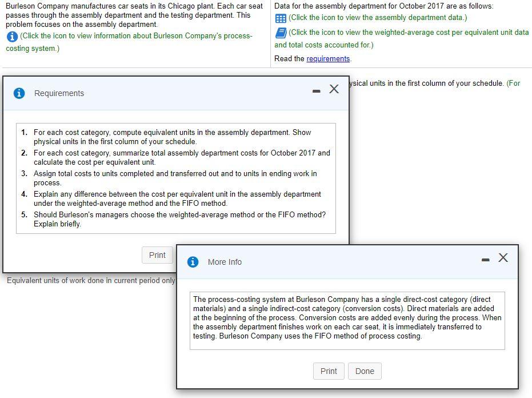Close the More Info dialog
Screen dimensions: 532x398
[503, 258]
